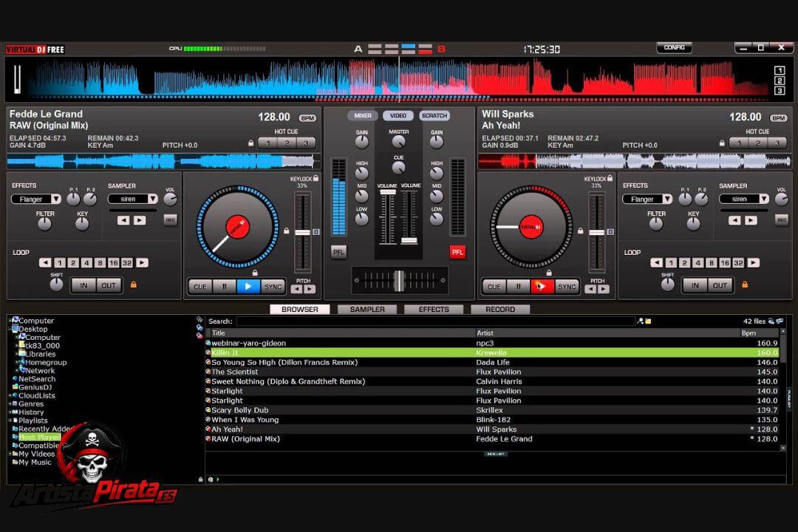This screenshot has height=532, width=798.
Task: Toggle left deck orange loop lock
Action: pos(133,284)
